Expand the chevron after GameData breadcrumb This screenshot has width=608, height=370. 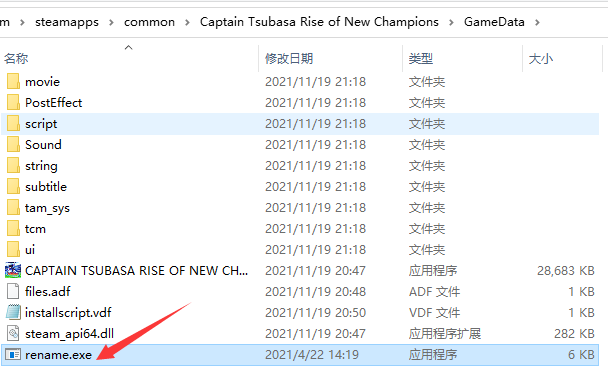537,22
